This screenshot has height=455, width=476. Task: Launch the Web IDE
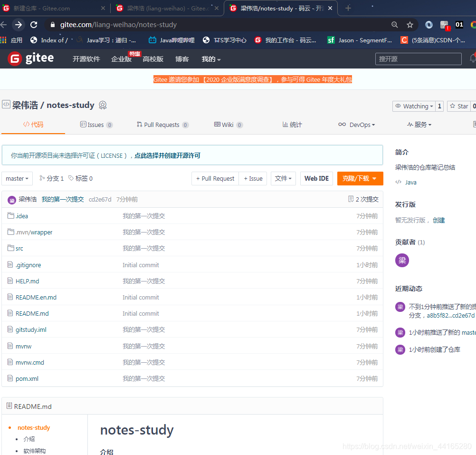pyautogui.click(x=316, y=178)
